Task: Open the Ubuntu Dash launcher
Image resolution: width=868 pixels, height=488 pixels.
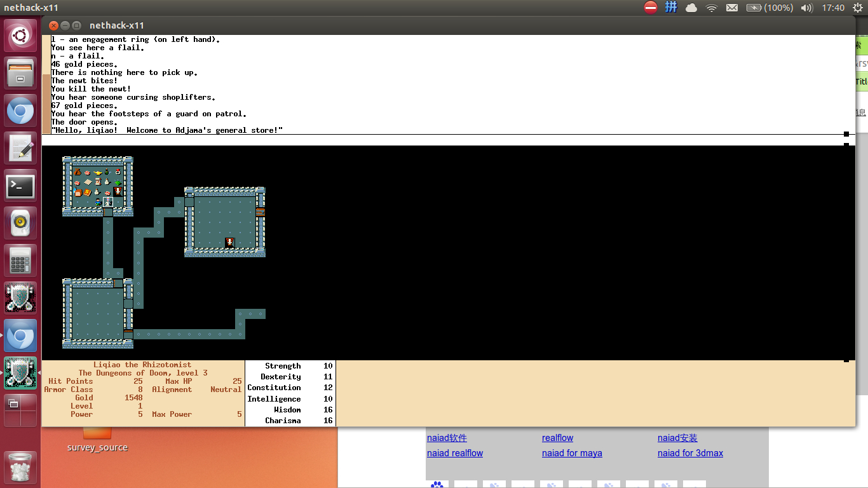Action: [20, 36]
